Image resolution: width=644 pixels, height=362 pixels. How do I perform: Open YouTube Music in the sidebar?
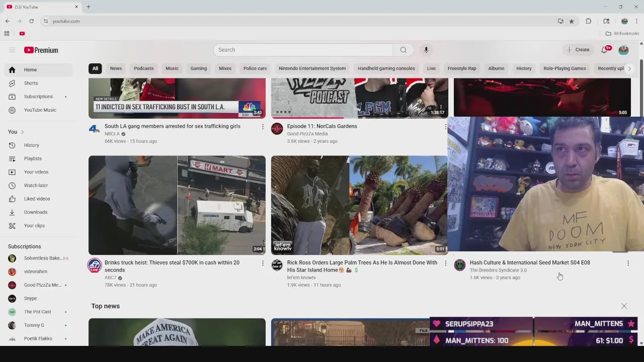[38, 110]
